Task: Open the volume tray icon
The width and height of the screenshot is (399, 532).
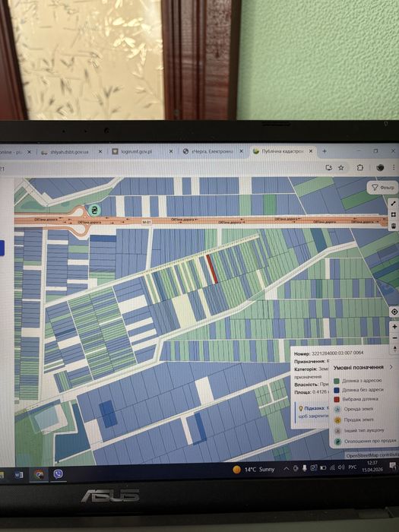Action: point(341,468)
